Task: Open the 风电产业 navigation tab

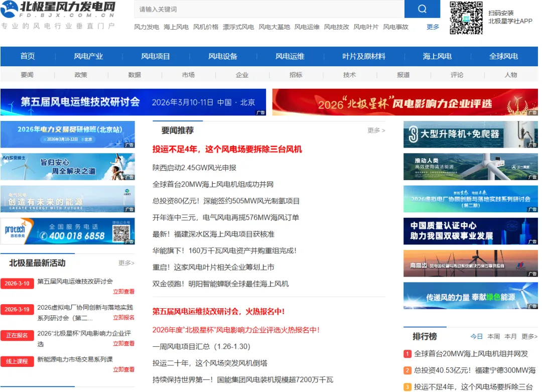Action: point(88,56)
